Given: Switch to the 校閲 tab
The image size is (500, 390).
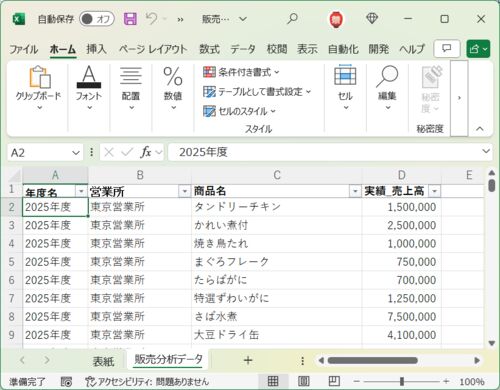Looking at the screenshot, I should point(277,49).
